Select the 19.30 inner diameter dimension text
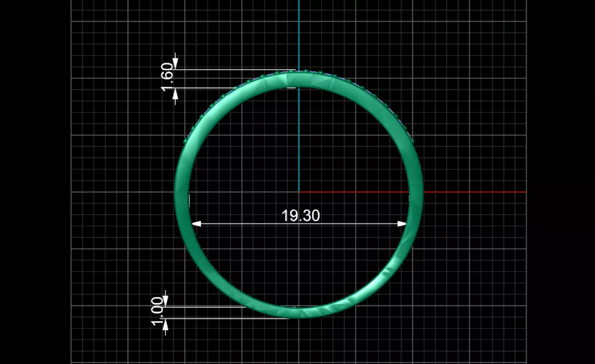 point(301,215)
